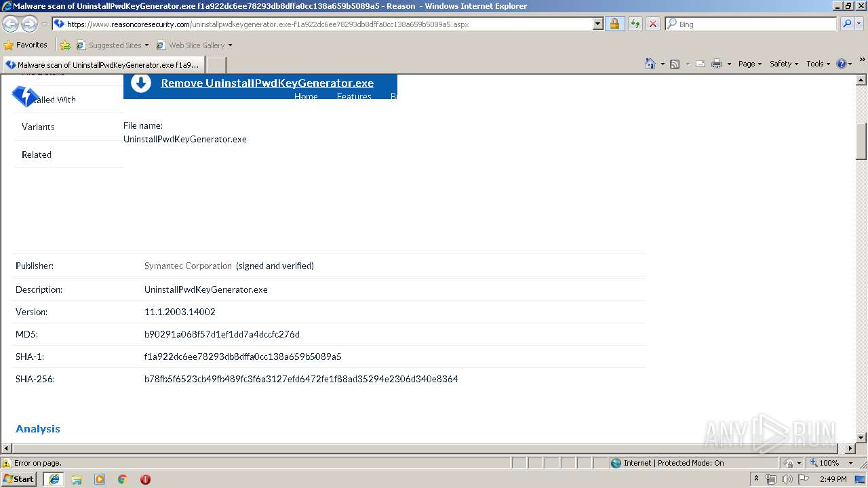Click Error on page status text
Viewport: 868px width, 488px height.
(x=38, y=463)
